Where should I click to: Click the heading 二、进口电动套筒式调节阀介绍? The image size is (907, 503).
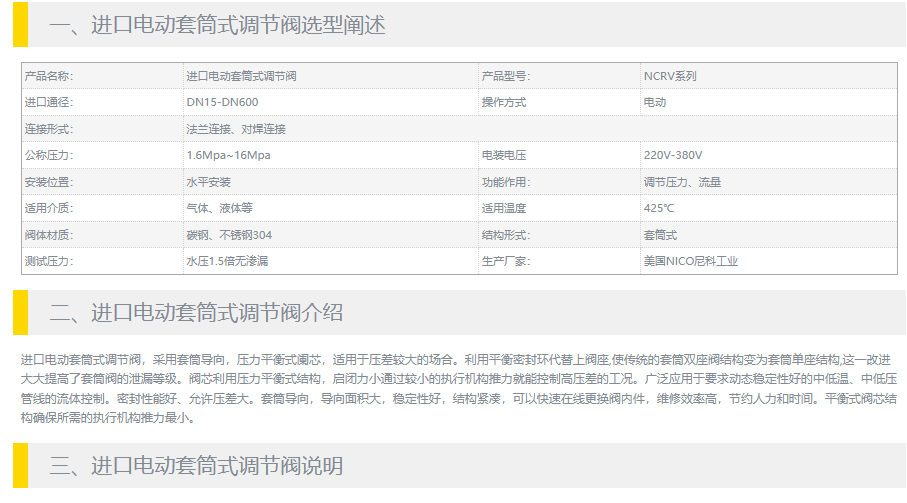click(196, 313)
